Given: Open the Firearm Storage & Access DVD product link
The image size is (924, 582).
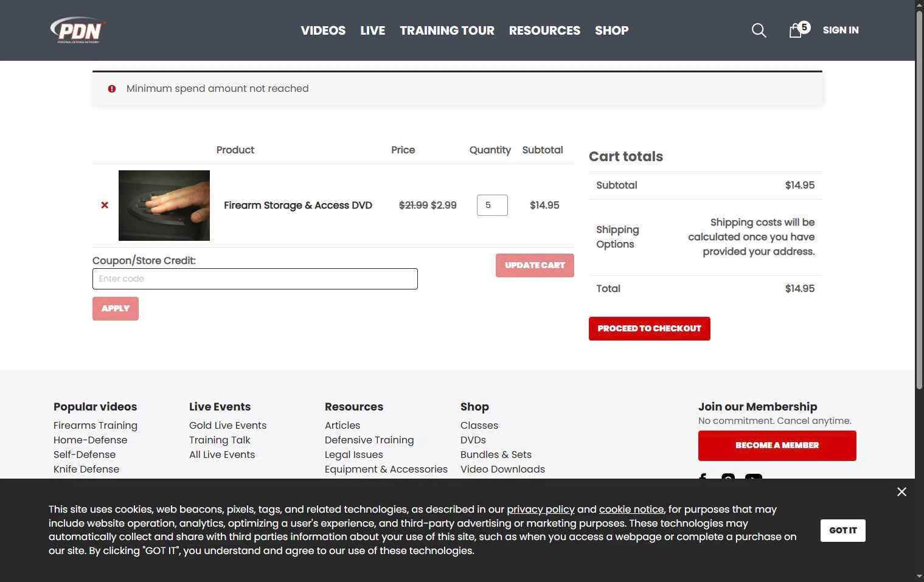Looking at the screenshot, I should click(x=298, y=206).
